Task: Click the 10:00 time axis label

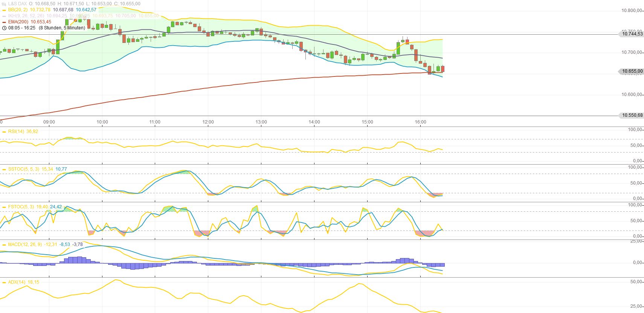Action: (102, 122)
